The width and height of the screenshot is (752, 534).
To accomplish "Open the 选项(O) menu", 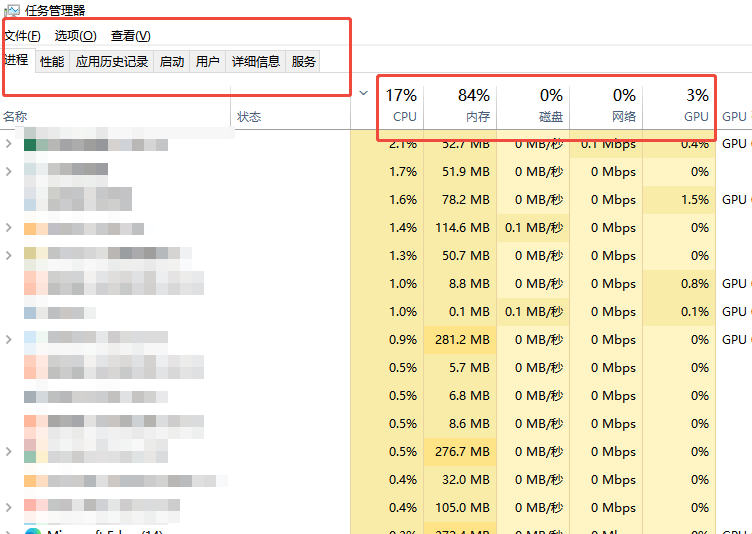I will click(75, 36).
